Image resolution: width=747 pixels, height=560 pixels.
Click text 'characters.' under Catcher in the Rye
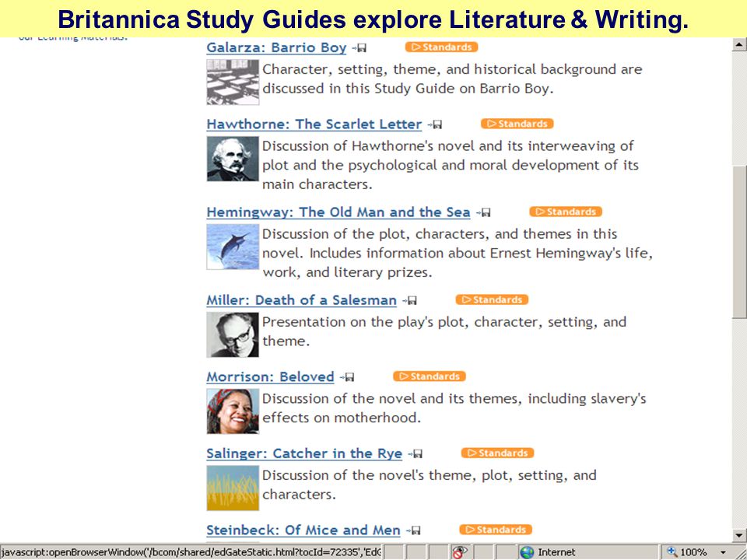[x=299, y=495]
